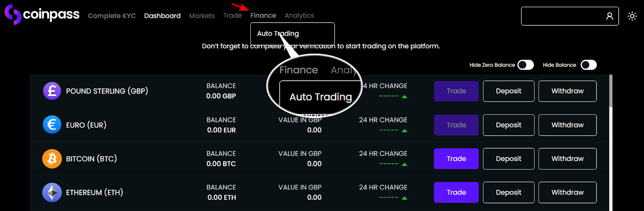Click the Coinpass logo icon
Image resolution: width=644 pixels, height=211 pixels.
click(x=12, y=14)
